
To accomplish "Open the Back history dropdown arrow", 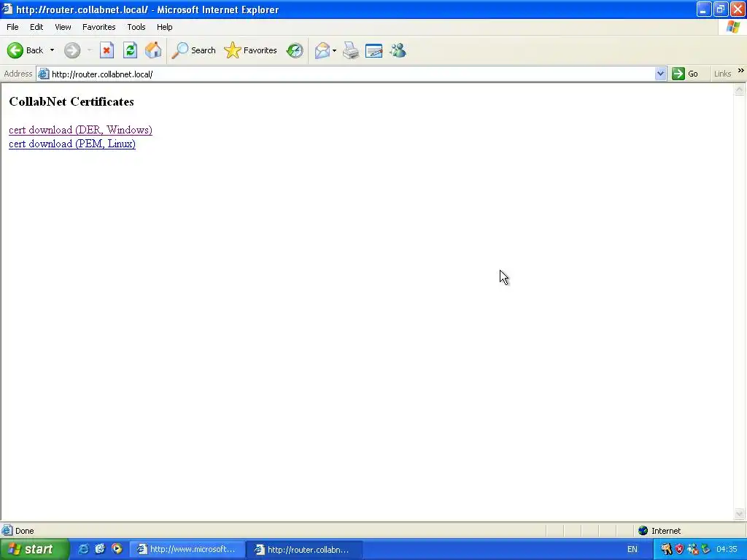I will (x=52, y=50).
